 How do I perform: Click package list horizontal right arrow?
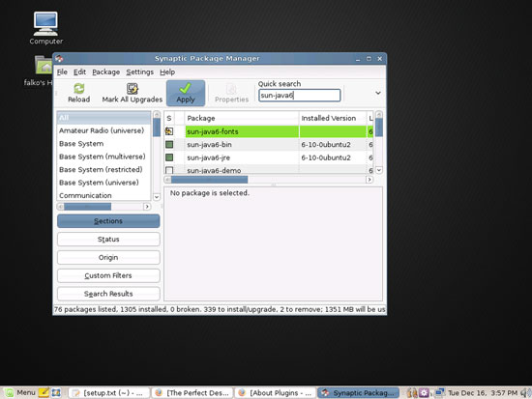[369, 180]
